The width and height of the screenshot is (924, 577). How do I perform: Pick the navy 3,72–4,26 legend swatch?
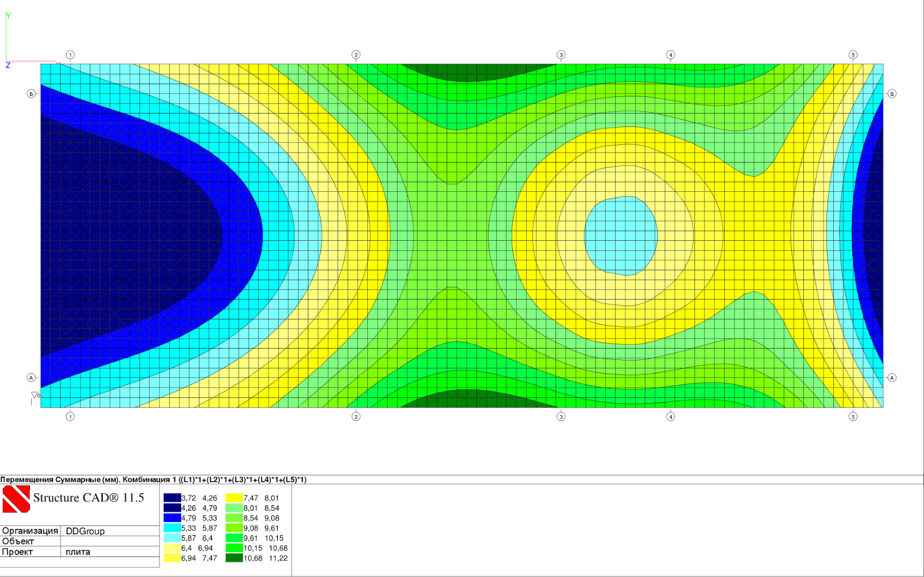172,498
